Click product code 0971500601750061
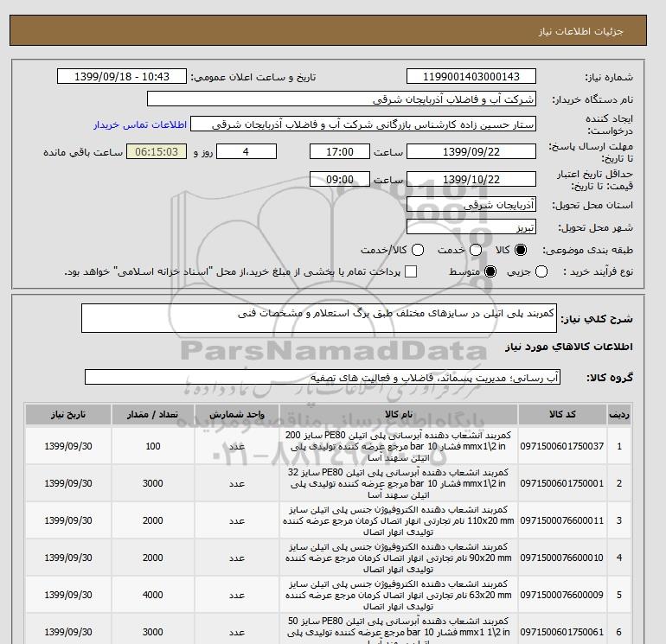Image resolution: width=666 pixels, height=644 pixels. (562, 632)
